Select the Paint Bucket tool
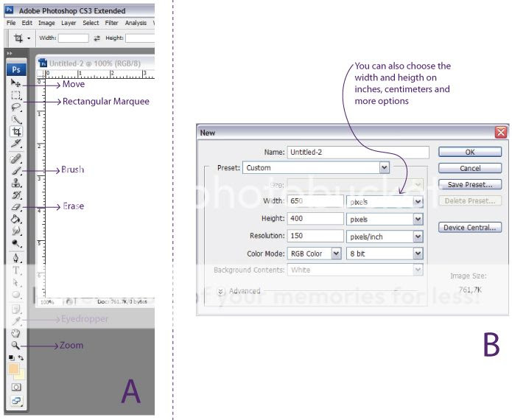512x420 pixels. coord(15,219)
